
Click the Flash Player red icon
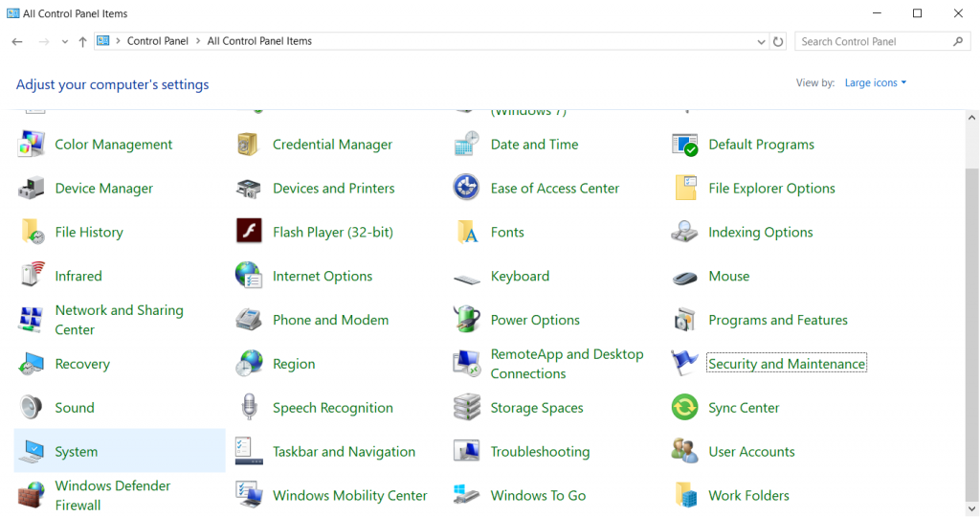tap(249, 231)
